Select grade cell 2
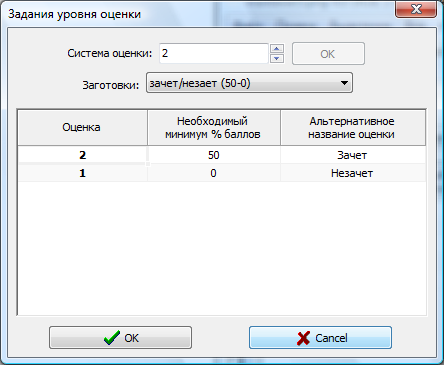Screen dimensions: 444x365 pyautogui.click(x=82, y=155)
